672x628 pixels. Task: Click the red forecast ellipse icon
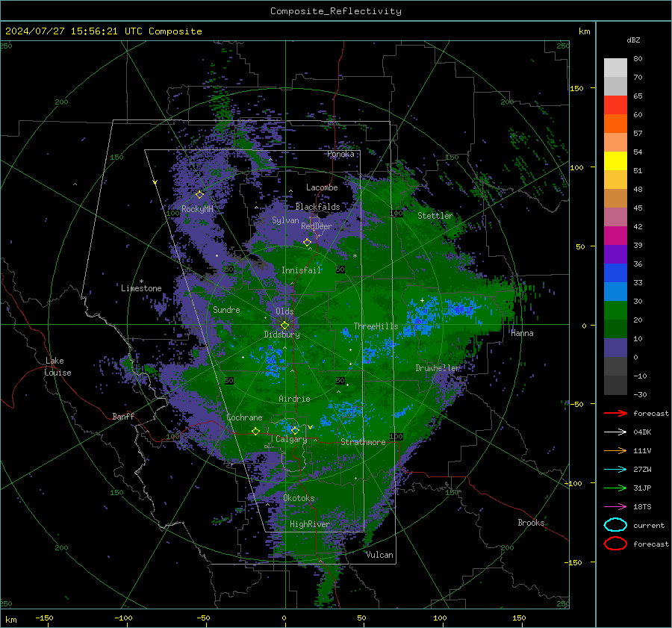(615, 544)
